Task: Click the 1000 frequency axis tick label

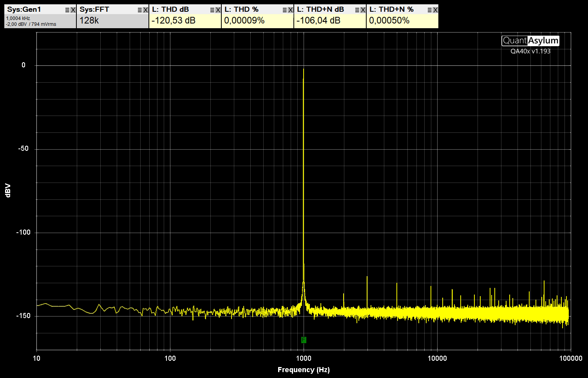Action: pyautogui.click(x=304, y=358)
